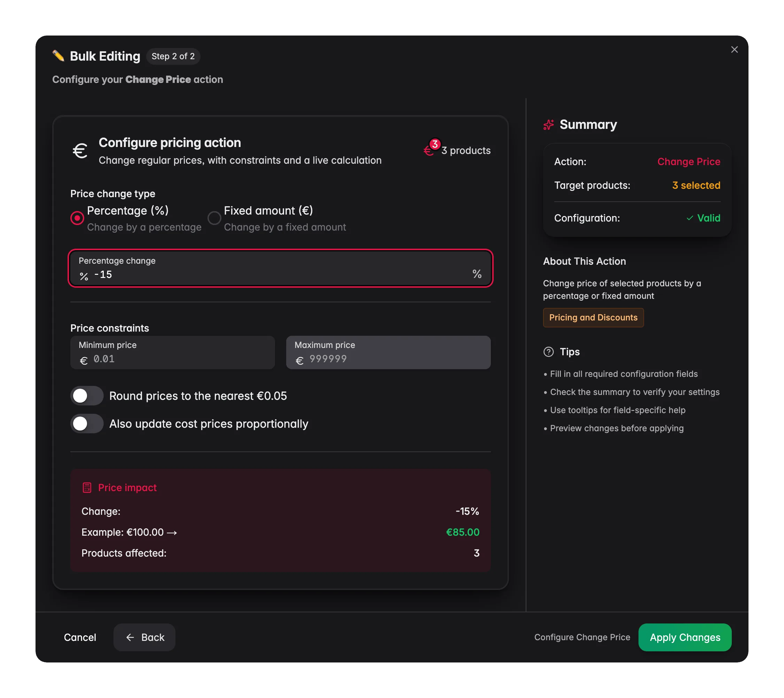784x698 pixels.
Task: Click the -15% Change value in Price impact
Action: pyautogui.click(x=467, y=512)
